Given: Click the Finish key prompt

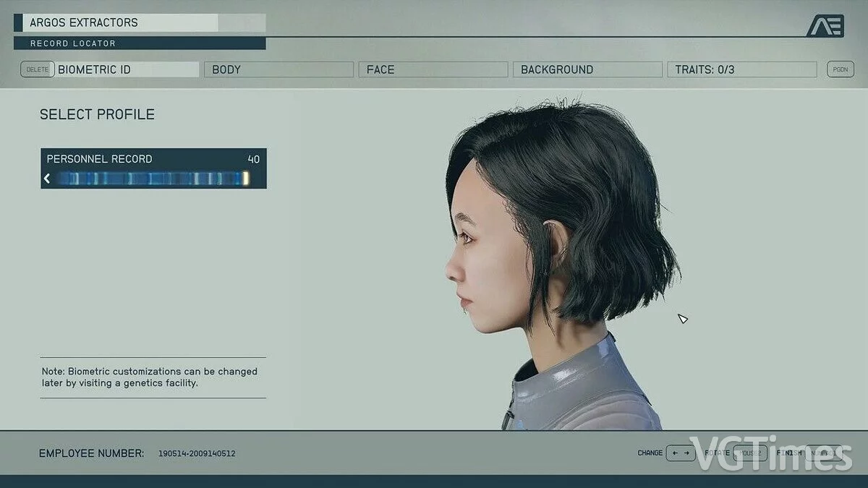Looking at the screenshot, I should pos(823,453).
